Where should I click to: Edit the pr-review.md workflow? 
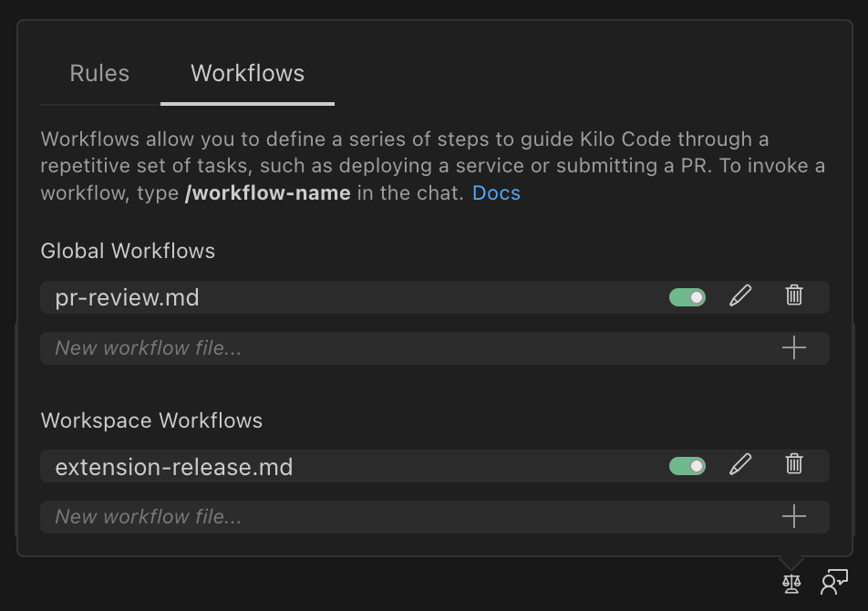pyautogui.click(x=740, y=296)
